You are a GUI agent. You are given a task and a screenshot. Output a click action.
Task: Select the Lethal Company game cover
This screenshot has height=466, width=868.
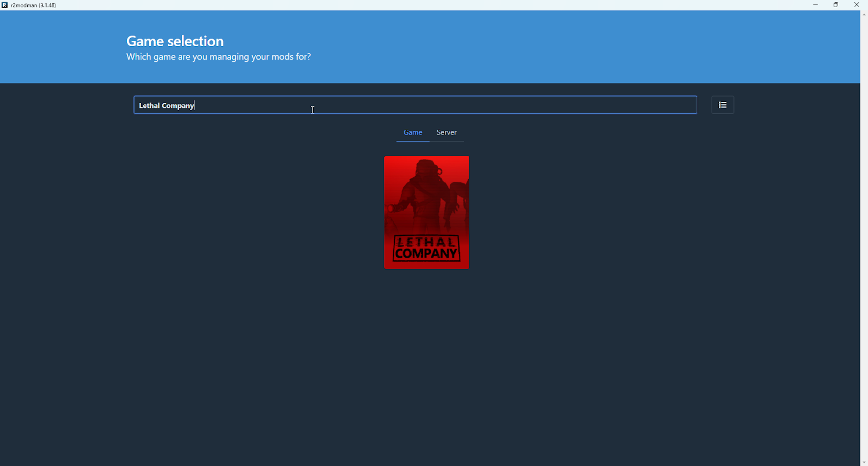coord(427,212)
